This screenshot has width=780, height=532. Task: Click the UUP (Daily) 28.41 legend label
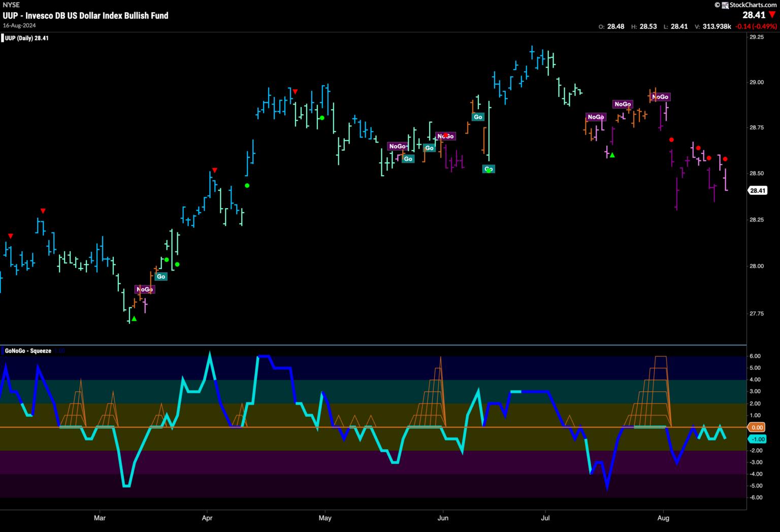click(x=26, y=38)
